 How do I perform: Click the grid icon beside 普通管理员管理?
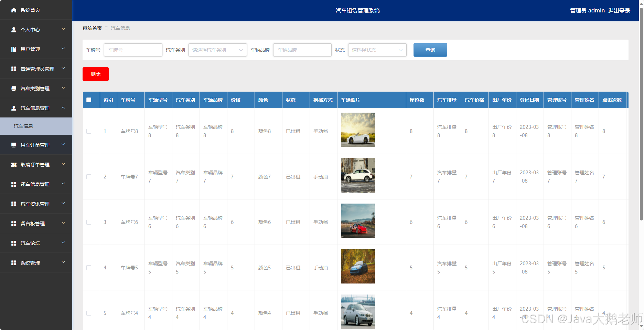click(14, 69)
